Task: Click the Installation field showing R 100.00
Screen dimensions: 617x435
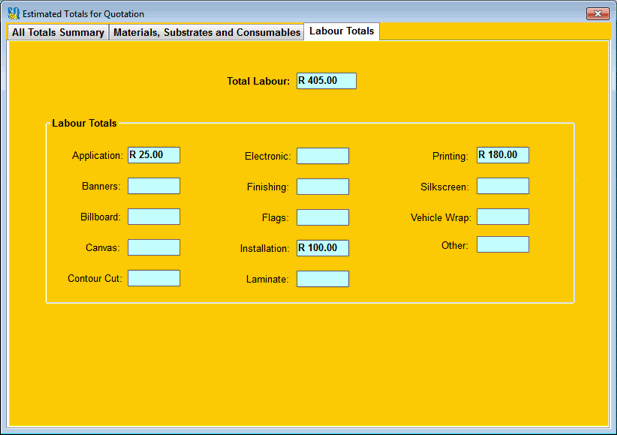Action: (x=323, y=248)
